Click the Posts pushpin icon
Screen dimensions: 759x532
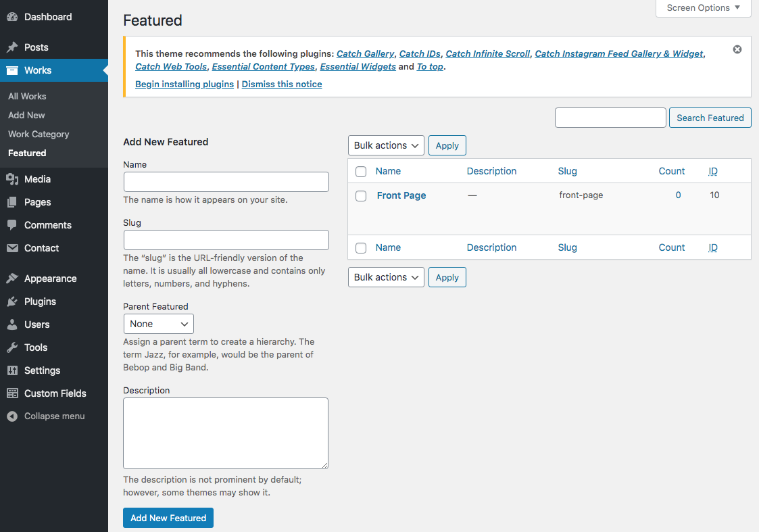pyautogui.click(x=12, y=47)
